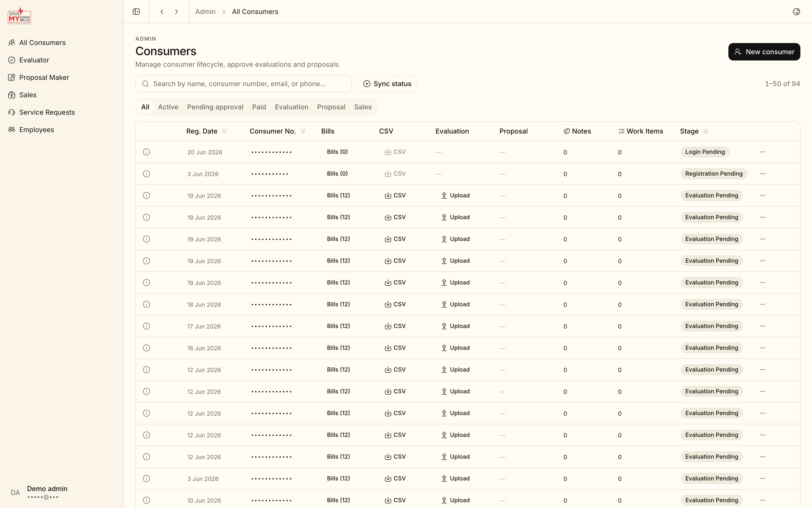The image size is (812, 508).
Task: Download CSV for 17 Jun 2026 row
Action: point(395,326)
